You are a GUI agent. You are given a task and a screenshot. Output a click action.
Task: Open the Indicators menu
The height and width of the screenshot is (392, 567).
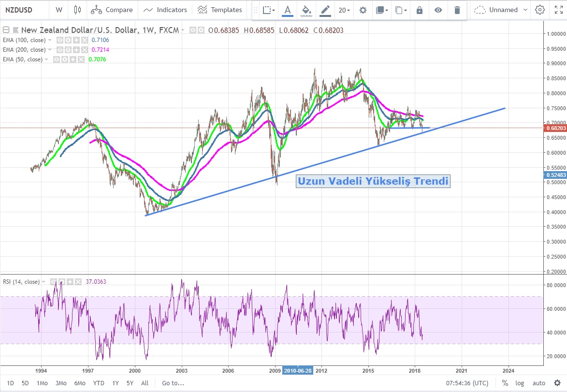165,10
